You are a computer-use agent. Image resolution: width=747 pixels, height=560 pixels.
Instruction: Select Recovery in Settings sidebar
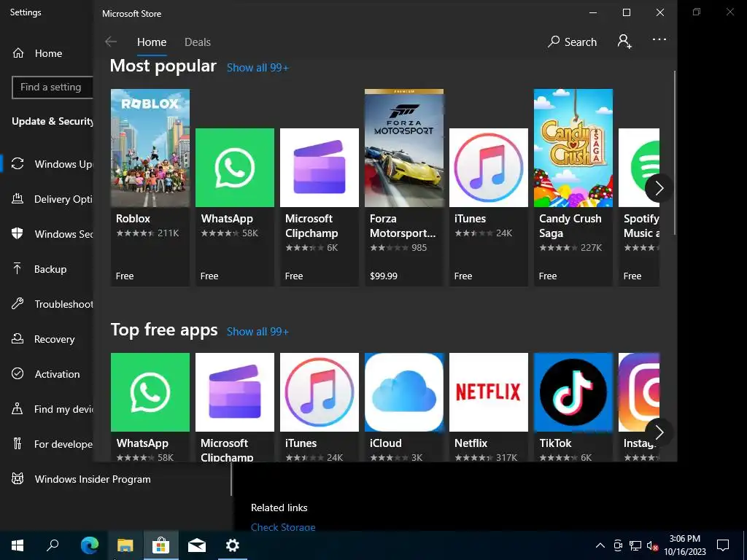[43, 339]
